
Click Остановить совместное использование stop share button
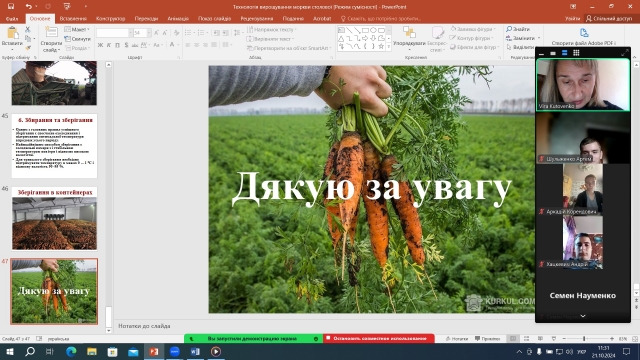coord(379,338)
